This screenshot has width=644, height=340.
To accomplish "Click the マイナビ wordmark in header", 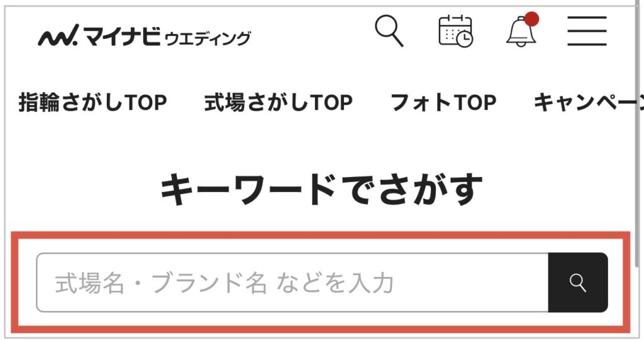I will (123, 36).
